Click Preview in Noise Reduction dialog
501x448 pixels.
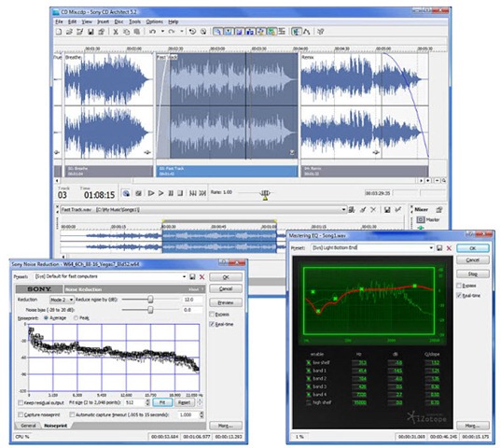click(226, 302)
